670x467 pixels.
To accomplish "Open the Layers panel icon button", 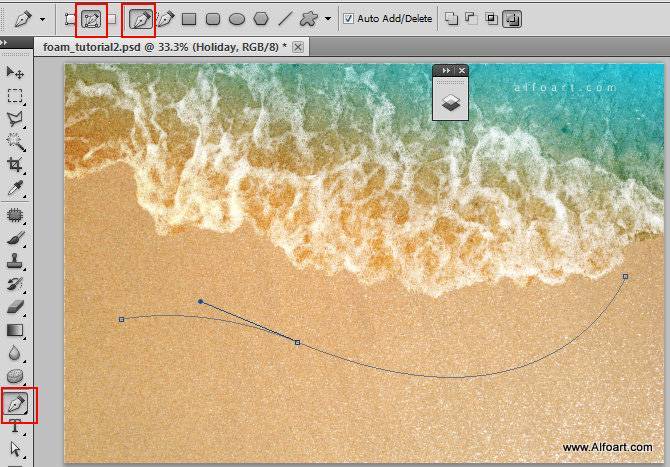I will [x=450, y=101].
